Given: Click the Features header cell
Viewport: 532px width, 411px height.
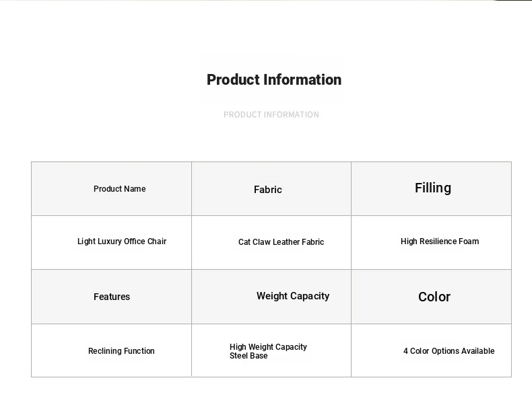Looking at the screenshot, I should coord(111,297).
